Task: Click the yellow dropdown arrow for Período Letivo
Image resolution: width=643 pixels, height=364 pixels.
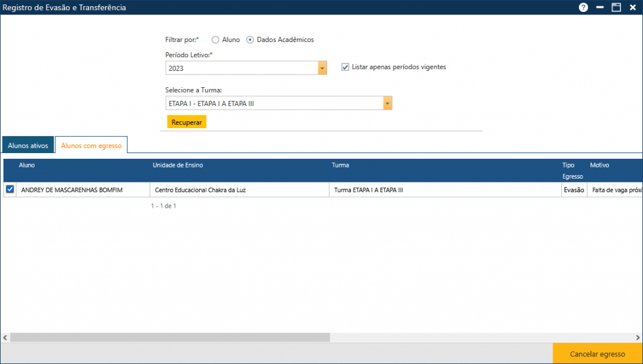Action: pyautogui.click(x=323, y=67)
